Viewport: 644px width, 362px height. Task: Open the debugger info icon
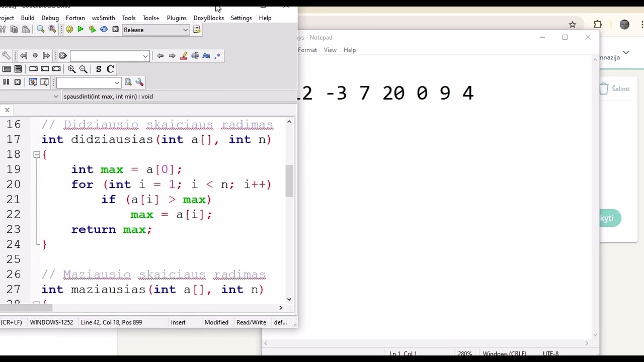(44, 82)
